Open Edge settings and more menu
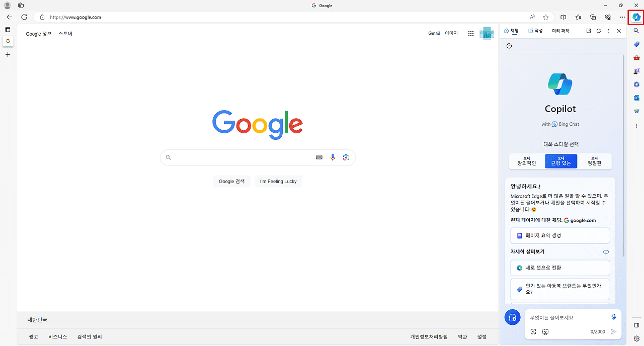This screenshot has height=346, width=644. 622,17
